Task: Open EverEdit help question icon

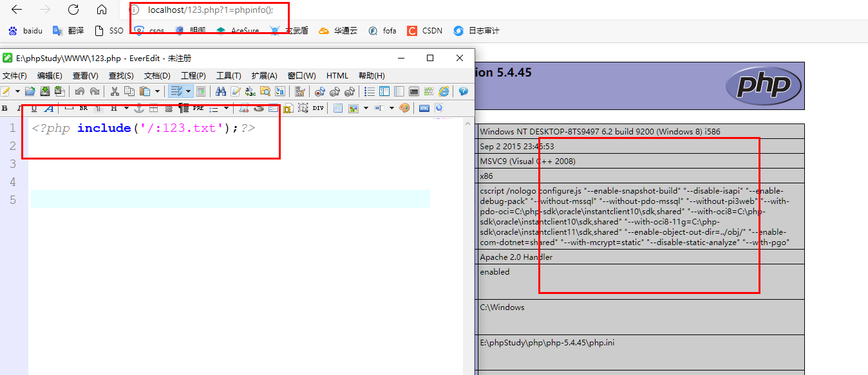Action: (463, 91)
